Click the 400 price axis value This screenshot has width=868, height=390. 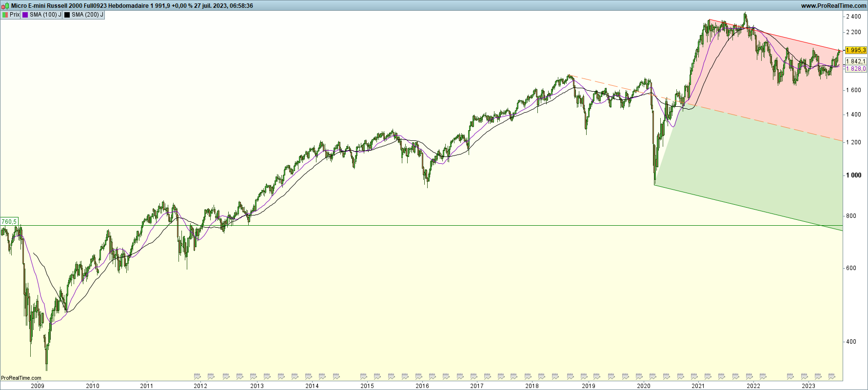pyautogui.click(x=851, y=342)
